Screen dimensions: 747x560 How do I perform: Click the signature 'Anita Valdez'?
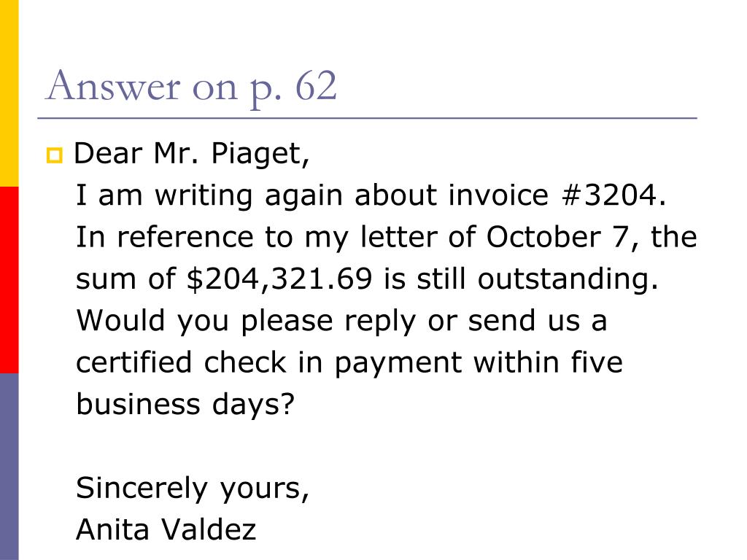[166, 529]
